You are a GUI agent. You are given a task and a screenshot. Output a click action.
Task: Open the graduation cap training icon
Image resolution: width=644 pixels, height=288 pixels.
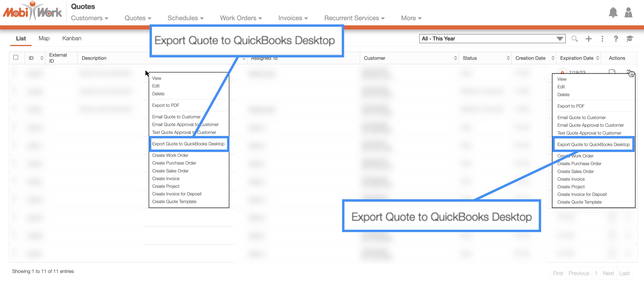pyautogui.click(x=629, y=39)
